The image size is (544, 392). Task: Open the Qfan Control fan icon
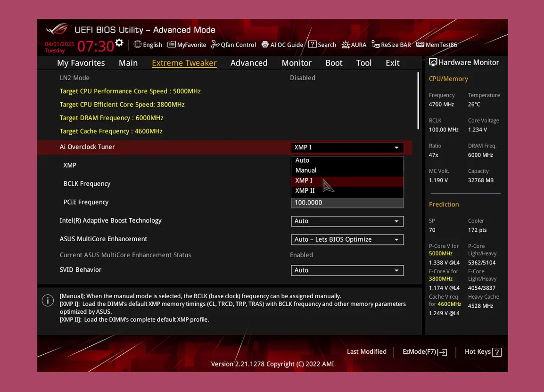click(215, 44)
